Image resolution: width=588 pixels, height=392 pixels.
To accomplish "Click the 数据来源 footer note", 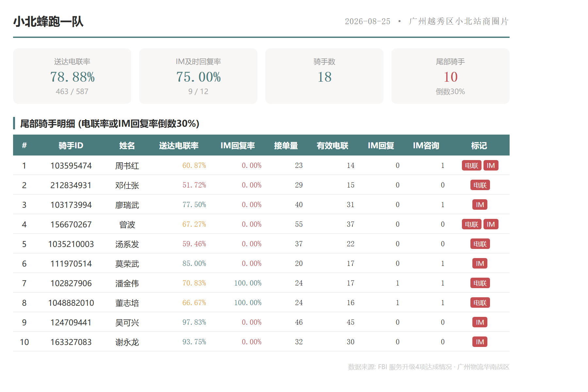I will pos(429,367).
